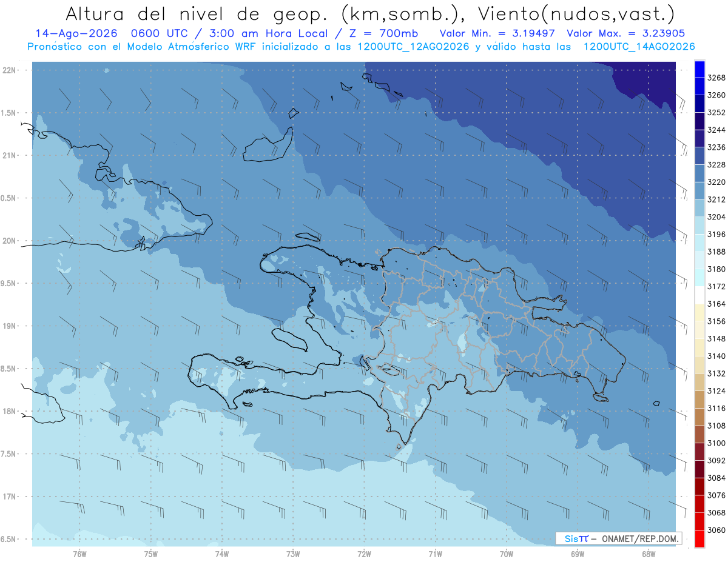This screenshot has width=728, height=562.
Task: Click the '1200UTC_12AGO2026' initialization time
Action: pyautogui.click(x=413, y=46)
